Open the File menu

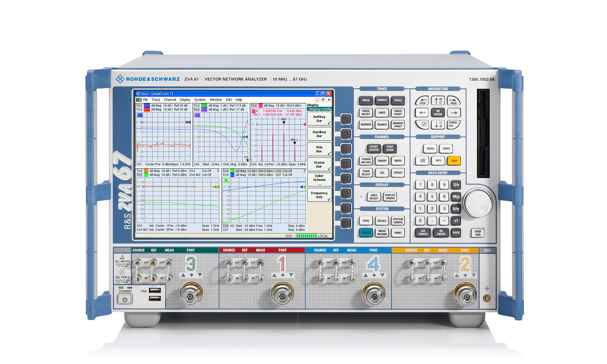[145, 100]
